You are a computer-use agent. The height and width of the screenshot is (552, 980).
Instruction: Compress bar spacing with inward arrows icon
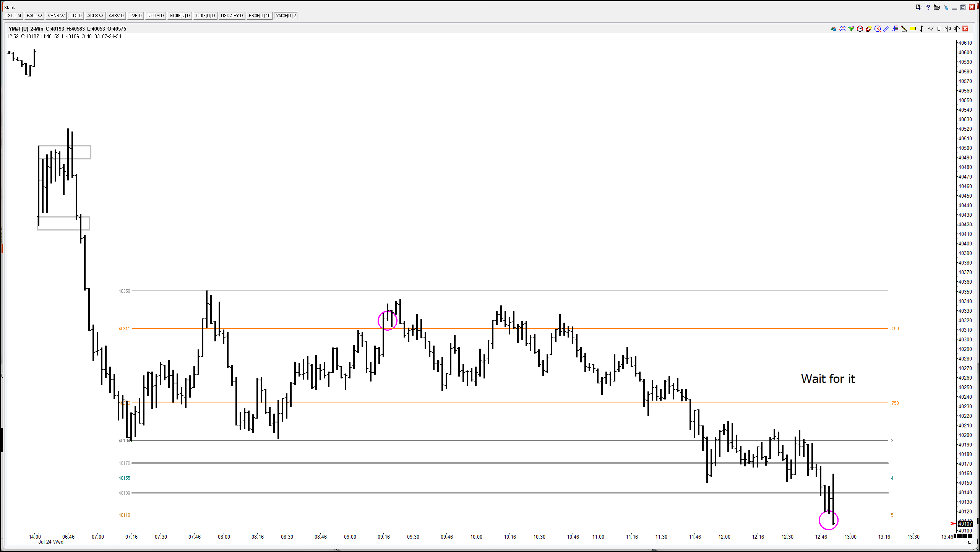[948, 29]
